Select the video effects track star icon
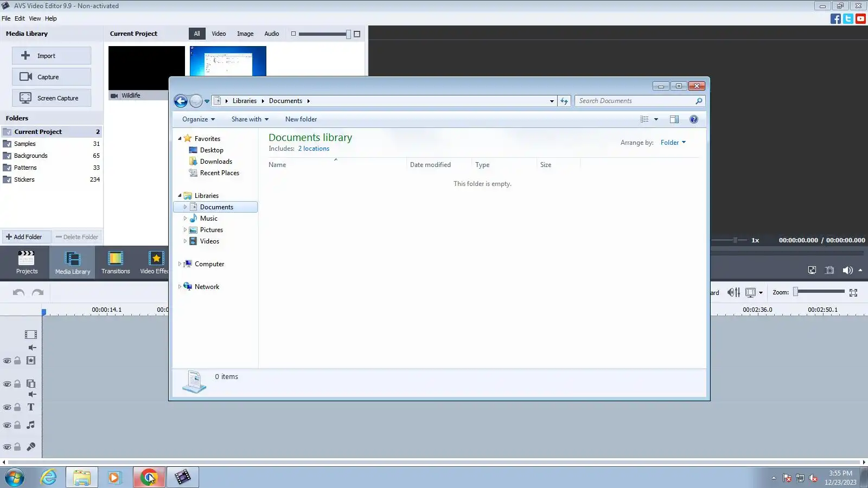Viewport: 868px width, 488px height. coord(31,361)
